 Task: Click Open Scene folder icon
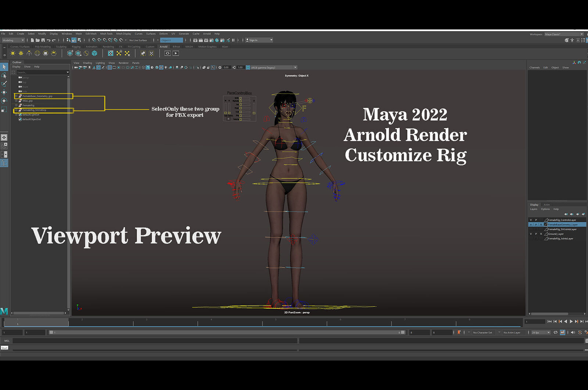38,40
